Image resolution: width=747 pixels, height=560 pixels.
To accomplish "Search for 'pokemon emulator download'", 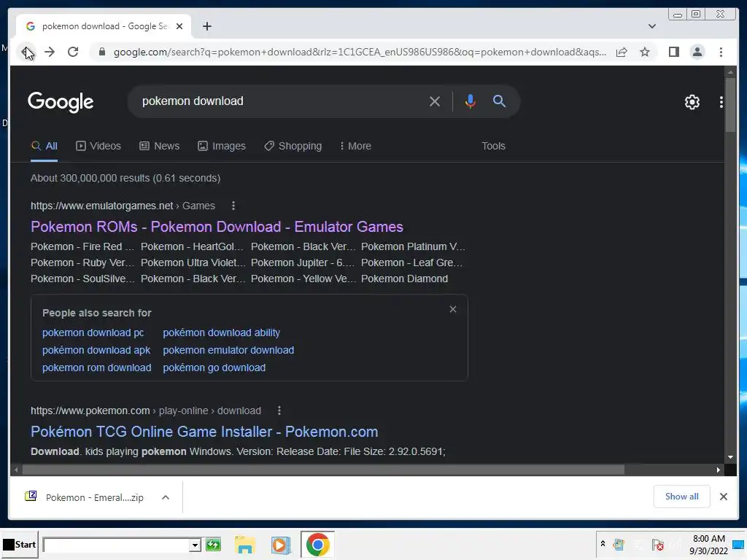I will pos(228,350).
